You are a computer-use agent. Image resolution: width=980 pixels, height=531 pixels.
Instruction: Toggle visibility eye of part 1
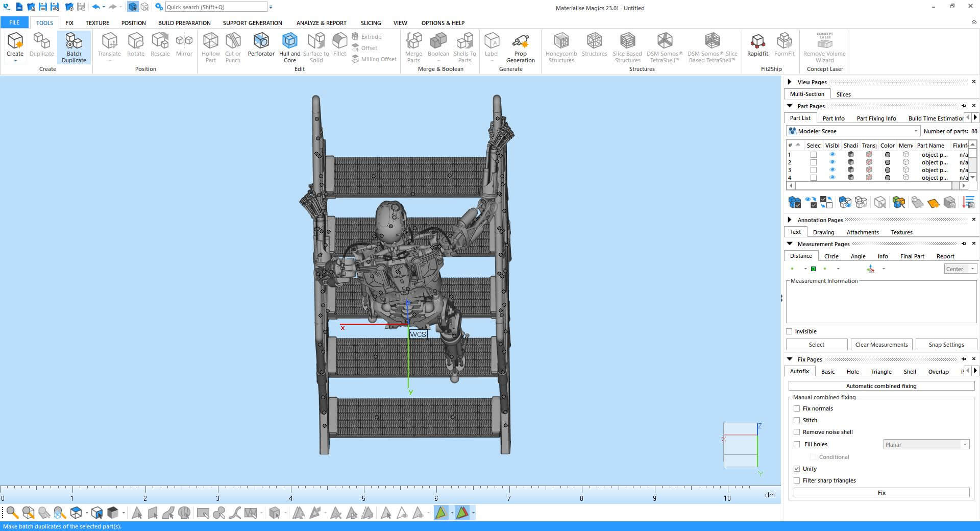click(832, 155)
